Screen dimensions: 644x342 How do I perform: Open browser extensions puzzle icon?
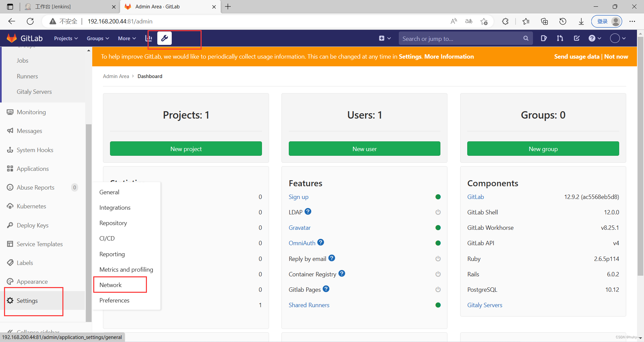(505, 21)
